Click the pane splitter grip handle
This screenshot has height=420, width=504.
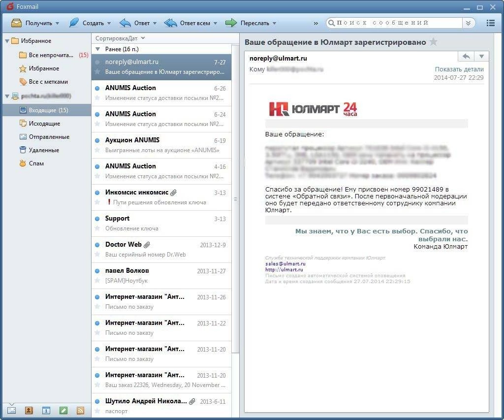[236, 199]
